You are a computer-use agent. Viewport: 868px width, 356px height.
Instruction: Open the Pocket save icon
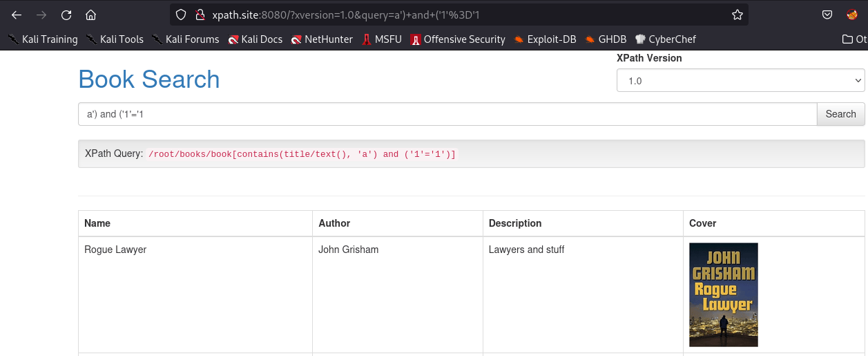click(x=827, y=15)
